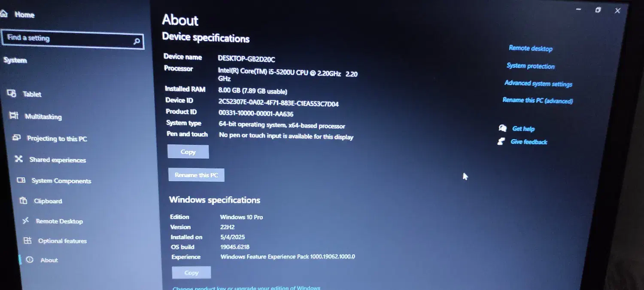The image size is (644, 290).
Task: Click the Find a setting search box
Action: click(x=73, y=40)
